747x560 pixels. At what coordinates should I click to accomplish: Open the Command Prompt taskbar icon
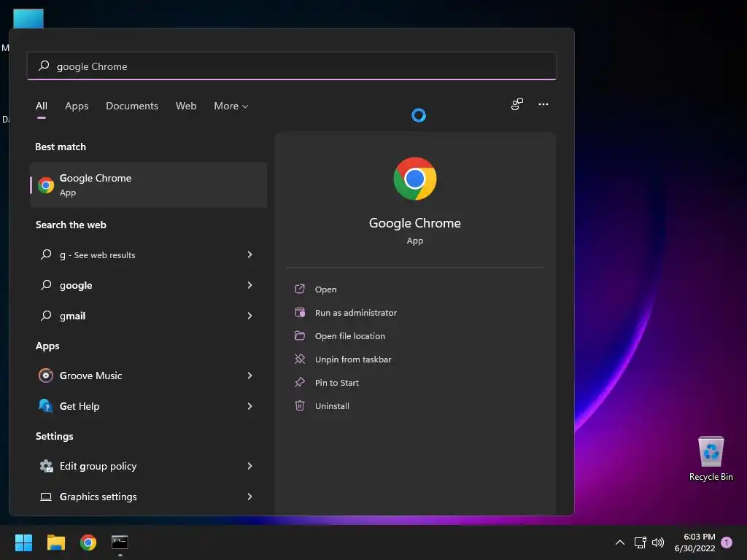(x=120, y=542)
